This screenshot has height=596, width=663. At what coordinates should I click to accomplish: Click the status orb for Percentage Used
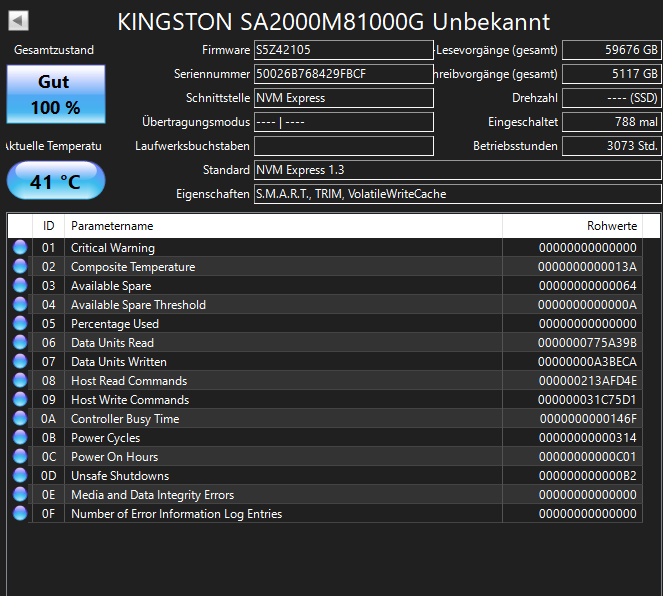click(20, 323)
